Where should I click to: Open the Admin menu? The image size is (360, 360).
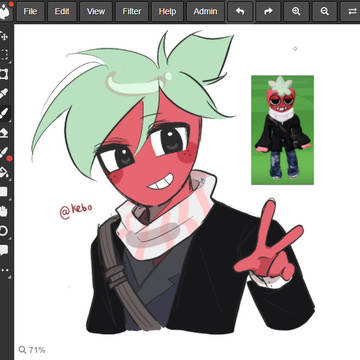coord(205,11)
